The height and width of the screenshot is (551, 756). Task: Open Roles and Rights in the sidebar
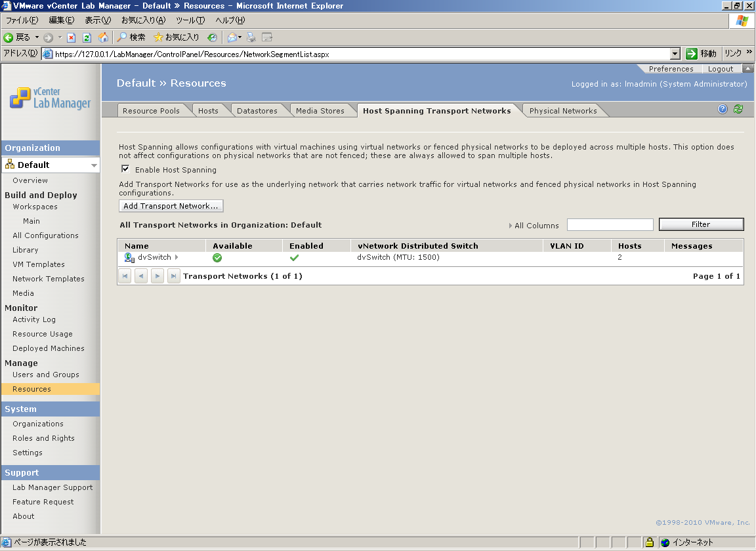(43, 438)
